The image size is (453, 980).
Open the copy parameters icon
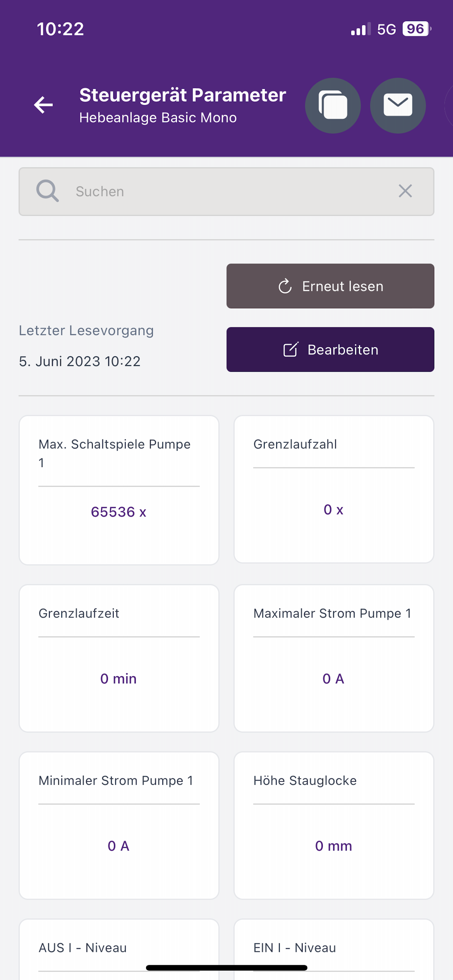pos(333,105)
